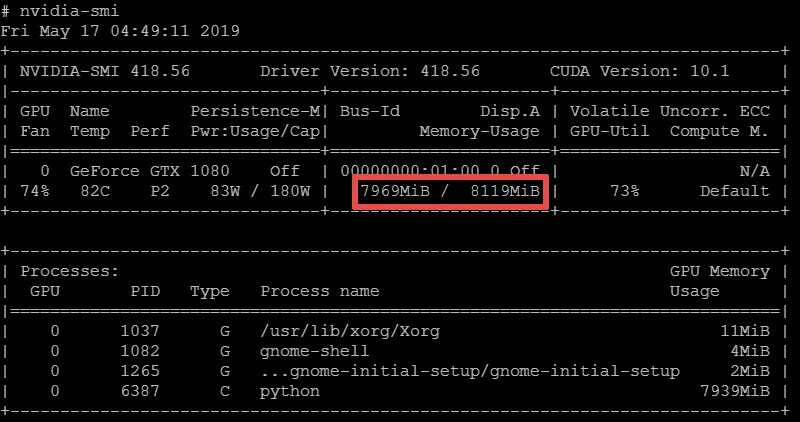Select the gnome-shell process row
This screenshot has height=422, width=800.
click(x=394, y=352)
